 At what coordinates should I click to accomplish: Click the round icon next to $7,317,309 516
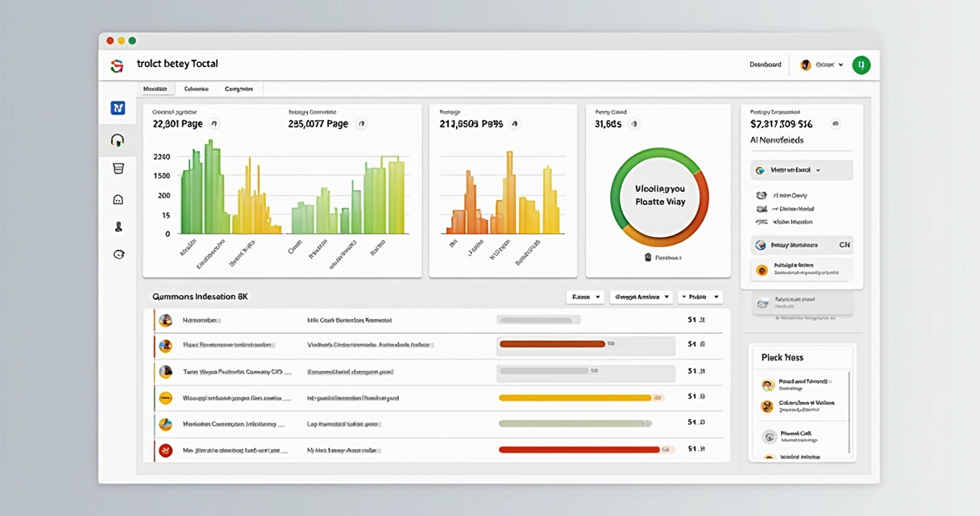[x=835, y=124]
